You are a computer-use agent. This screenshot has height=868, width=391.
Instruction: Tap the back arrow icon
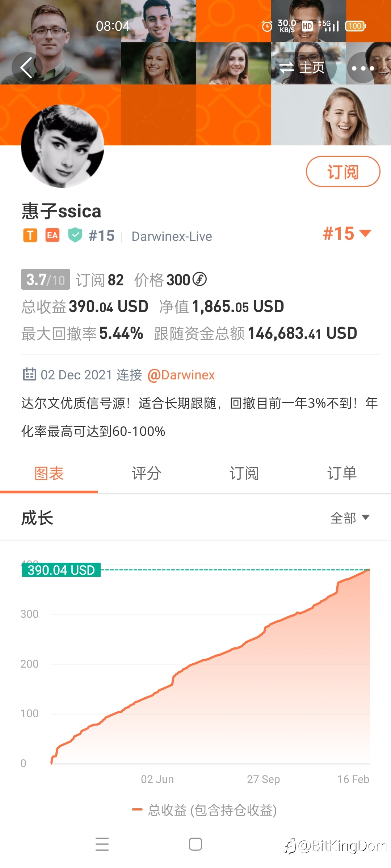(27, 68)
